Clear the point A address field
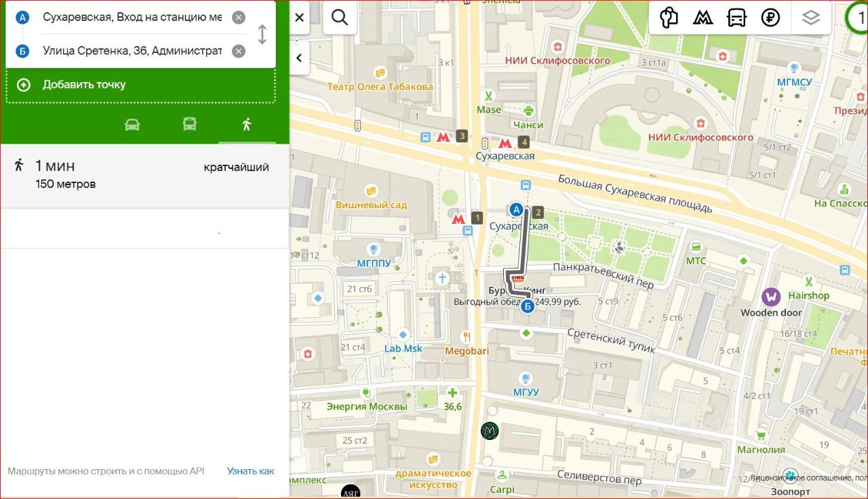This screenshot has width=868, height=499. click(239, 18)
